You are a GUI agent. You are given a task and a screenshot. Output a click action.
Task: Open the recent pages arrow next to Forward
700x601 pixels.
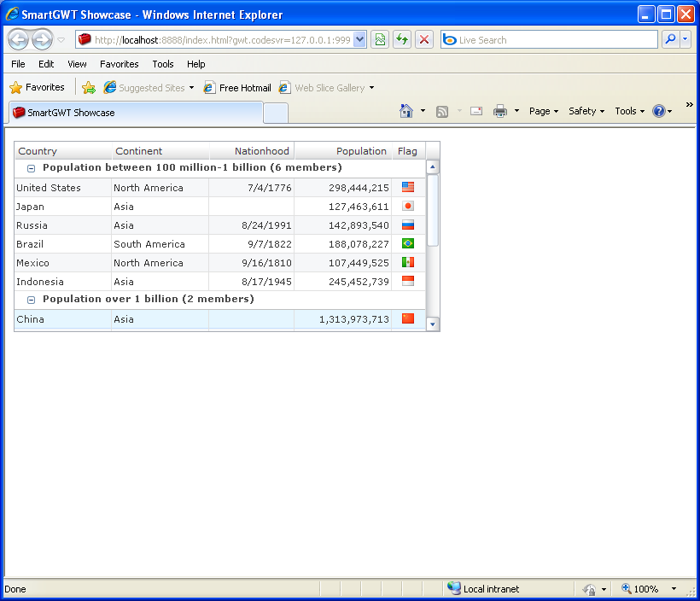point(61,40)
